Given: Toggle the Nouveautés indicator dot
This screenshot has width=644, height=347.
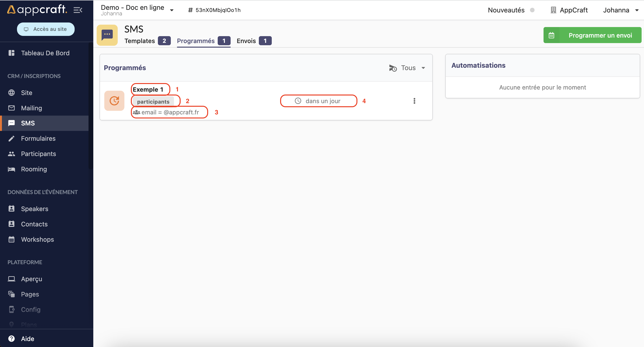Looking at the screenshot, I should (532, 10).
